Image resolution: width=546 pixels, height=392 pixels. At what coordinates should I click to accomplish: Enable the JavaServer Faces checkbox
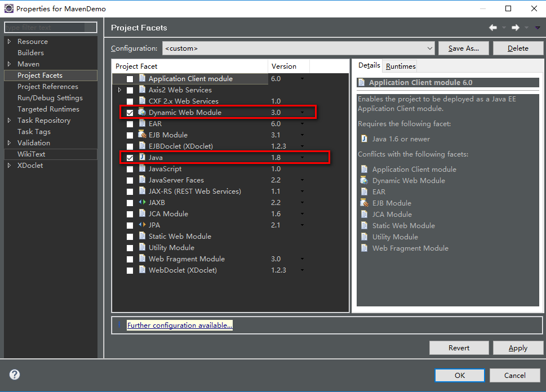[130, 180]
